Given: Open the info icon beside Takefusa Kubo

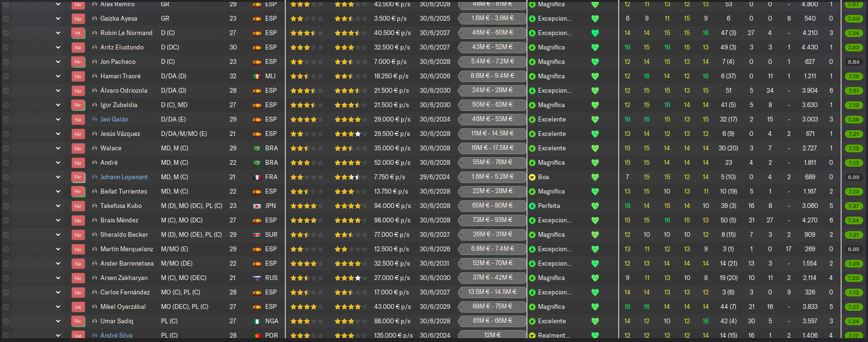Looking at the screenshot, I should point(95,206).
